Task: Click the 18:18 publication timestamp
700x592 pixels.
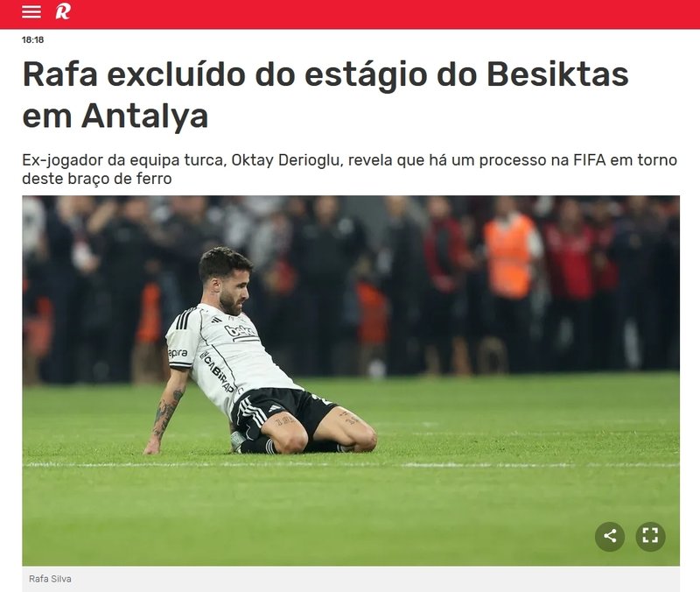Action: pos(32,39)
